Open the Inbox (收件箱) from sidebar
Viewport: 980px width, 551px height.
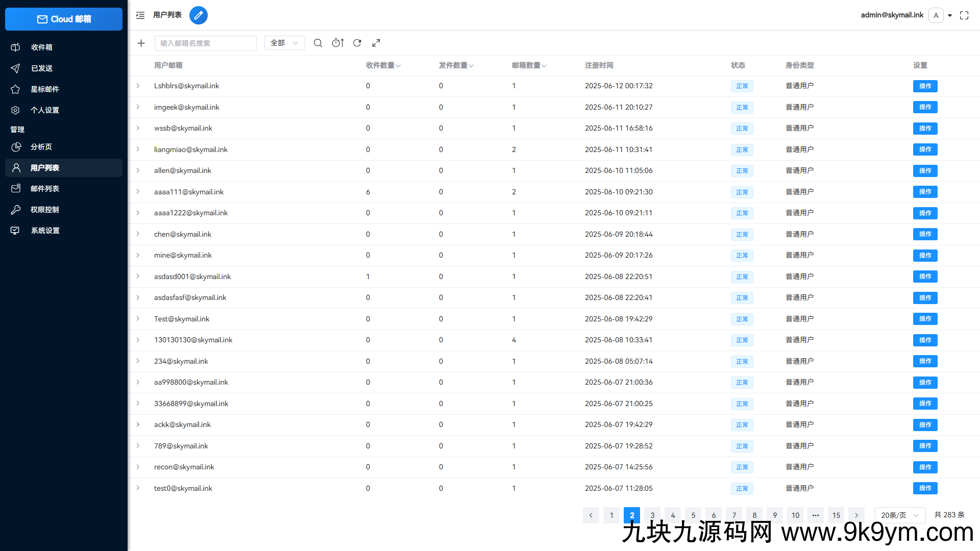pyautogui.click(x=42, y=47)
